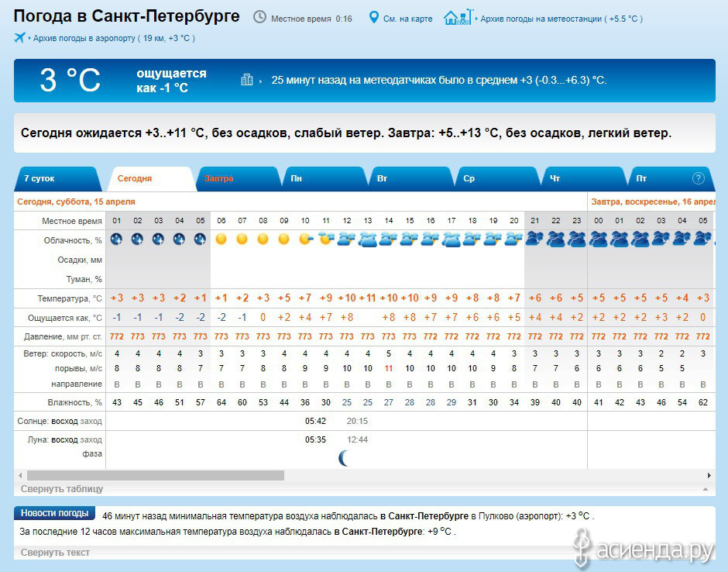
Task: Collapse table via Свернуть таблицу
Action: (x=62, y=489)
